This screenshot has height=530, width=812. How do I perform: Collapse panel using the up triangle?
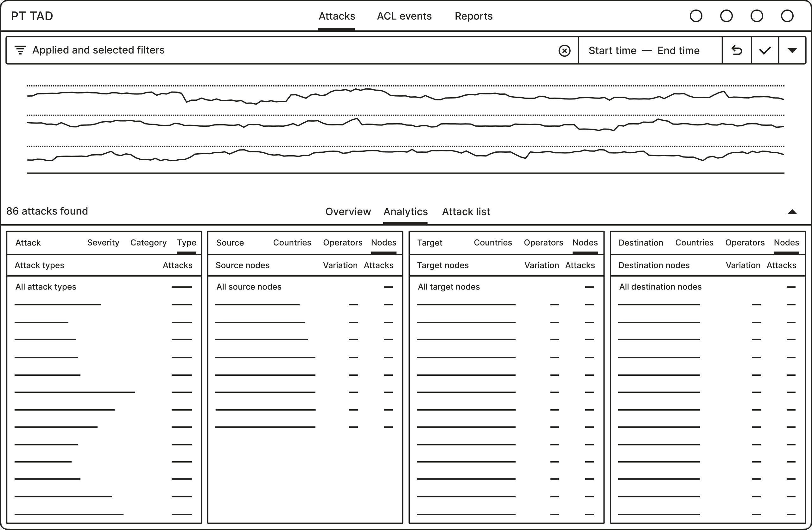[x=792, y=212]
